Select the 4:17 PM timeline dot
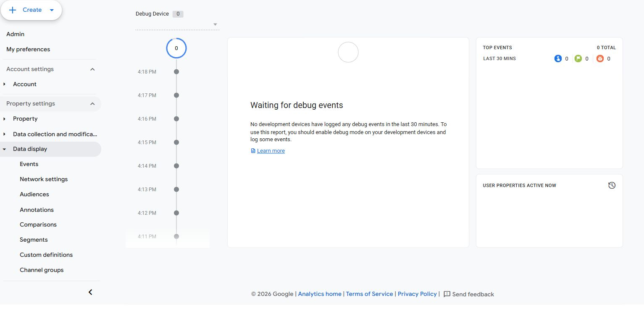The width and height of the screenshot is (644, 327). 176,95
